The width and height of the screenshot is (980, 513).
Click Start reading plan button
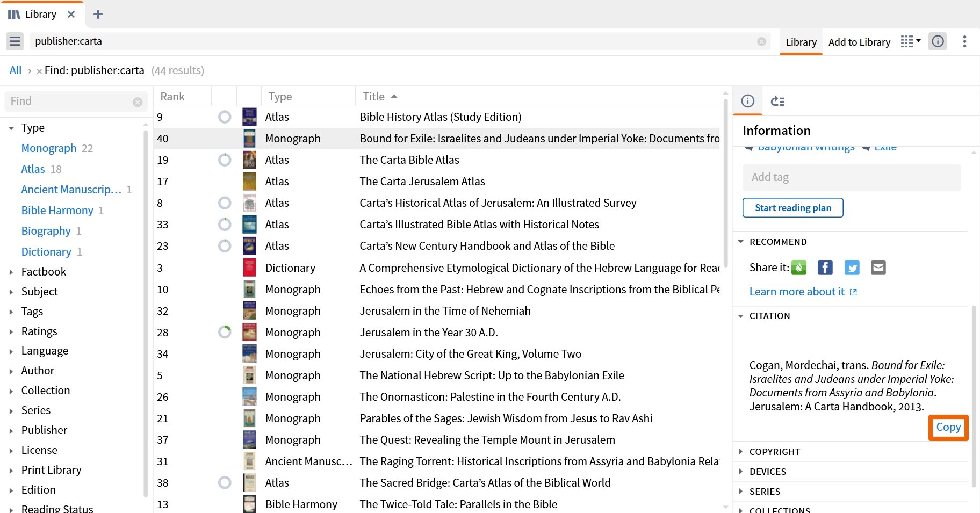click(792, 208)
